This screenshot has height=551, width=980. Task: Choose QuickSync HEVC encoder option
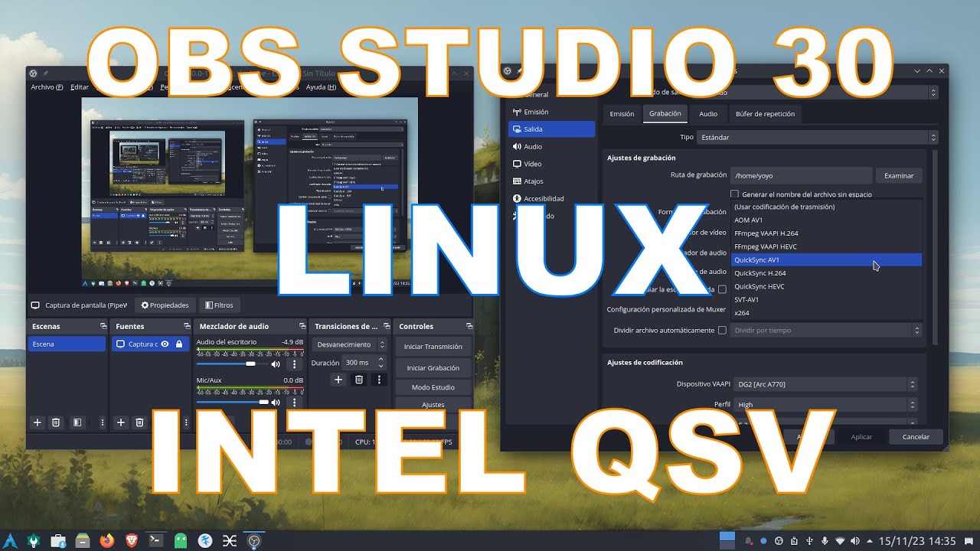click(x=827, y=286)
